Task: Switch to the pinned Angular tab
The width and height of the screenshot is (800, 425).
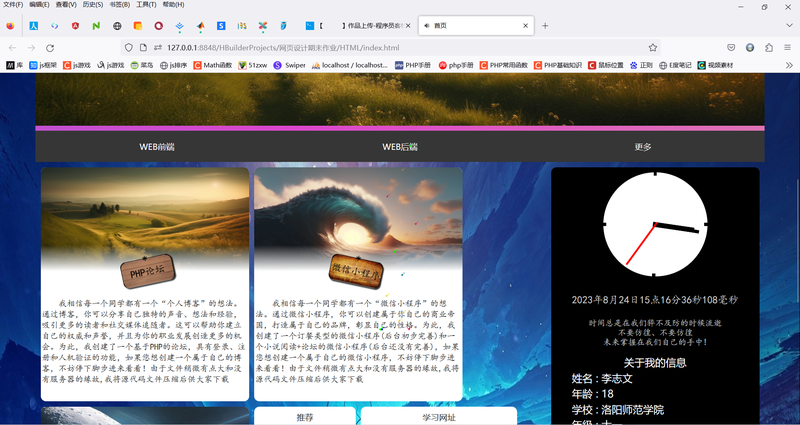Action: [x=76, y=26]
